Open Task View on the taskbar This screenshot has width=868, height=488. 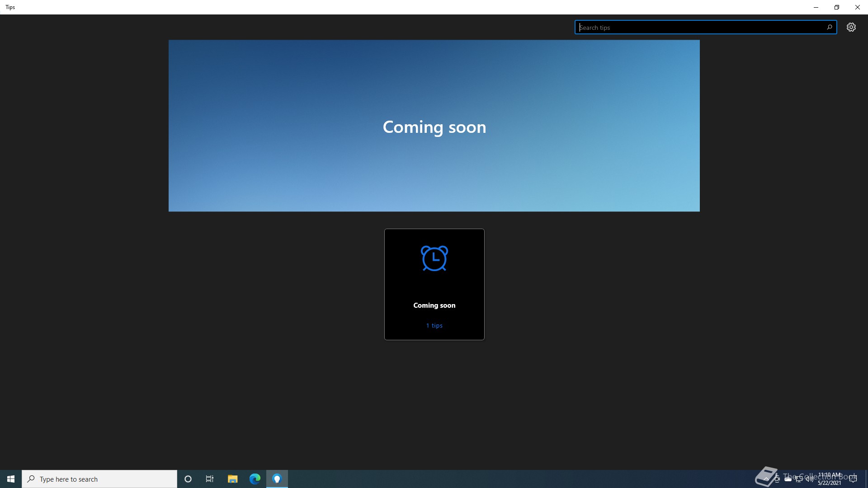(x=210, y=479)
